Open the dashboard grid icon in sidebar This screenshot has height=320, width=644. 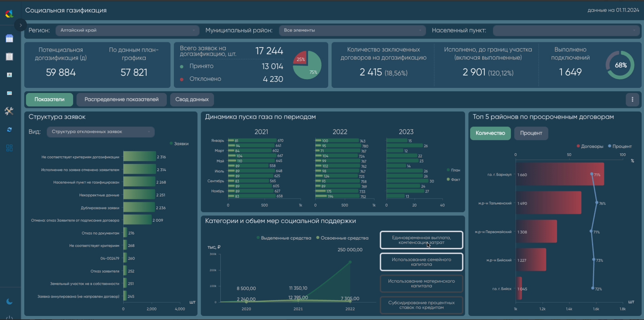(9, 148)
